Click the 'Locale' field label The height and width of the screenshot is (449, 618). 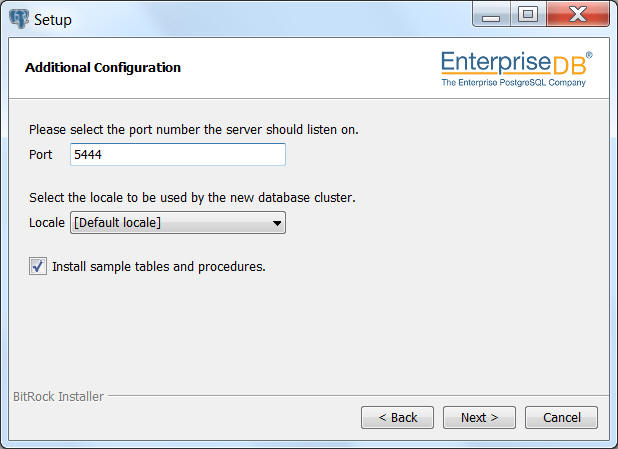coord(47,223)
